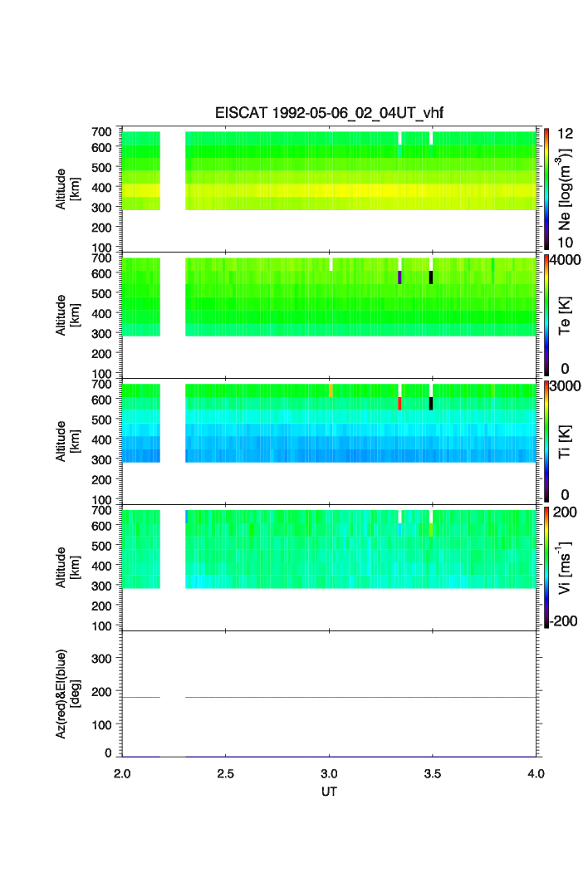This screenshot has height=883, width=588.
Task: Click the black cell in the Te panel
Action: [x=431, y=277]
